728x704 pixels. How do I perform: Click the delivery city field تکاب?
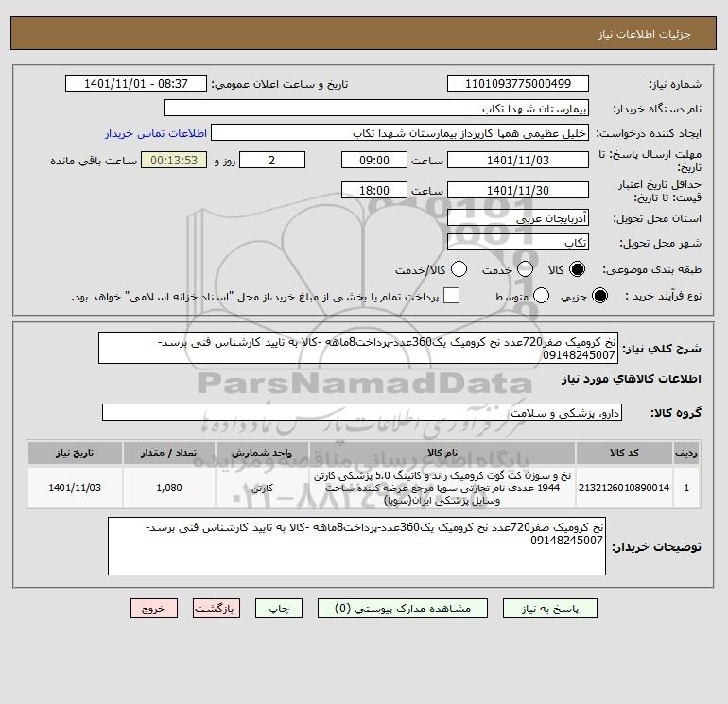click(518, 242)
